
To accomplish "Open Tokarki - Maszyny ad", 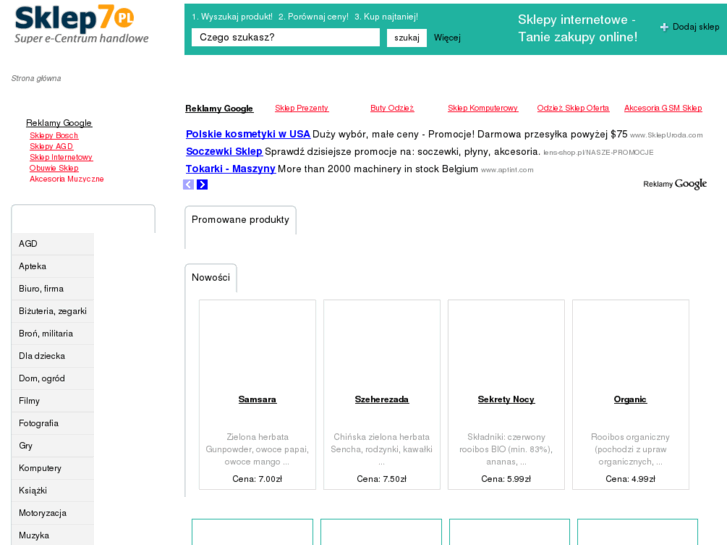I will (x=230, y=169).
